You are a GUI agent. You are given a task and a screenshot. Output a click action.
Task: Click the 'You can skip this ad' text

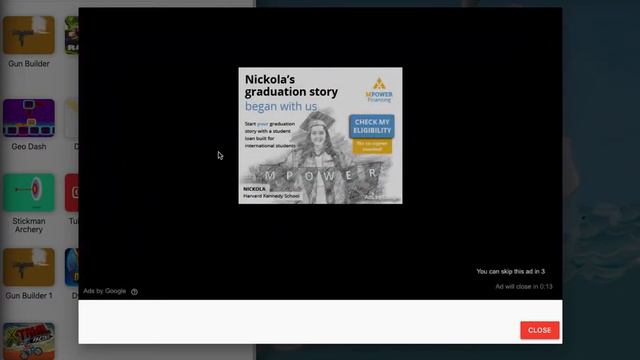[x=510, y=271]
